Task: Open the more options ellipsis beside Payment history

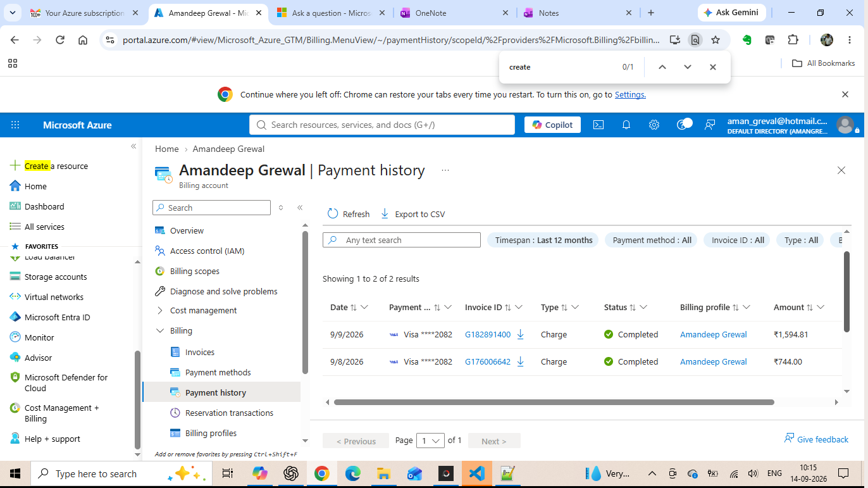Action: tap(445, 170)
